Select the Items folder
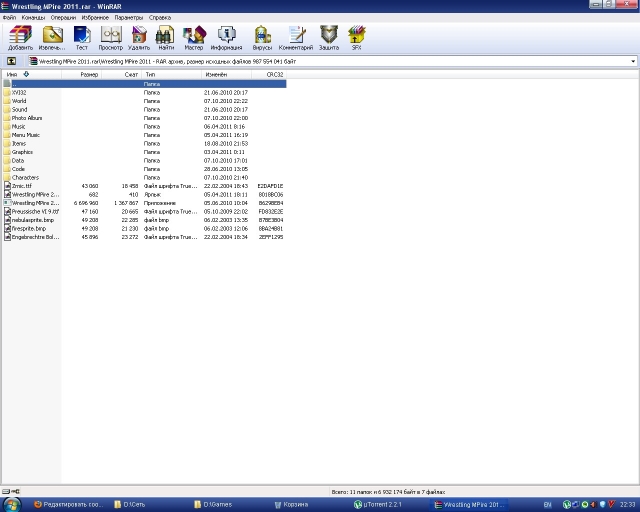 pyautogui.click(x=144, y=144)
